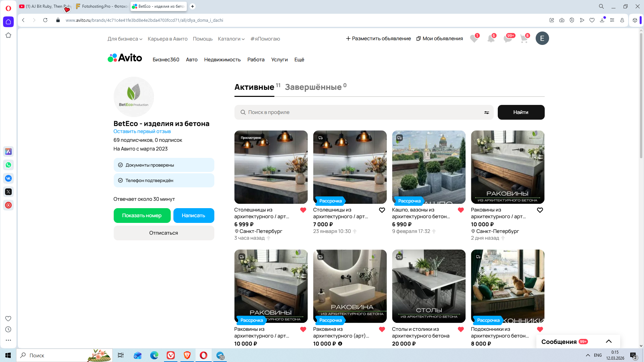
Task: Switch to the Завершённые tab
Action: pos(313,87)
